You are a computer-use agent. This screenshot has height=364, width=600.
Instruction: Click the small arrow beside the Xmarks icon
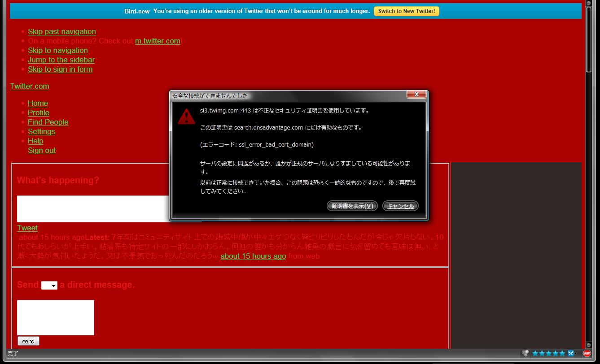coord(576,353)
